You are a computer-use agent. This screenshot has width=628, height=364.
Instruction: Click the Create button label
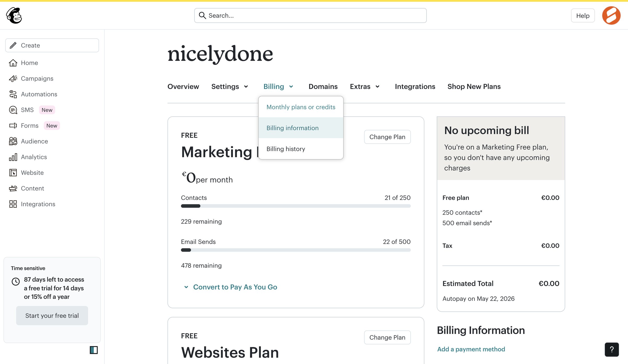point(30,45)
